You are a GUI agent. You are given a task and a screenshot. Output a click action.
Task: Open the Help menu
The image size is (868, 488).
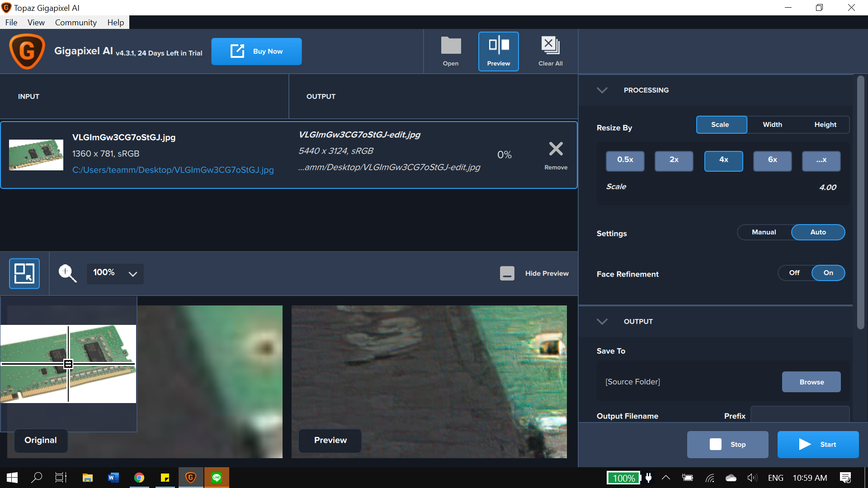[116, 23]
